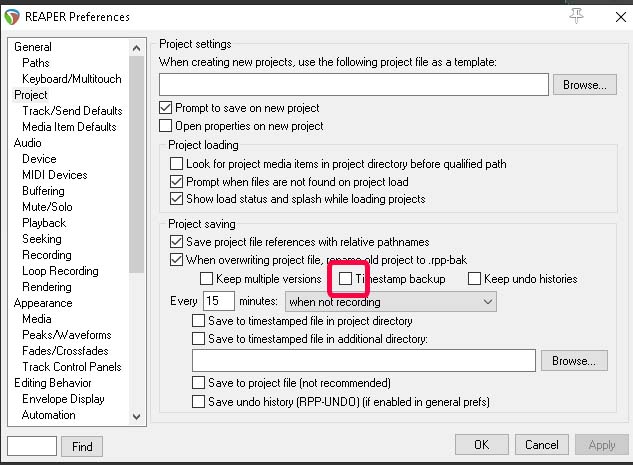Select Playback in the tree
Viewport: 633px width, 465px height.
[x=44, y=223]
